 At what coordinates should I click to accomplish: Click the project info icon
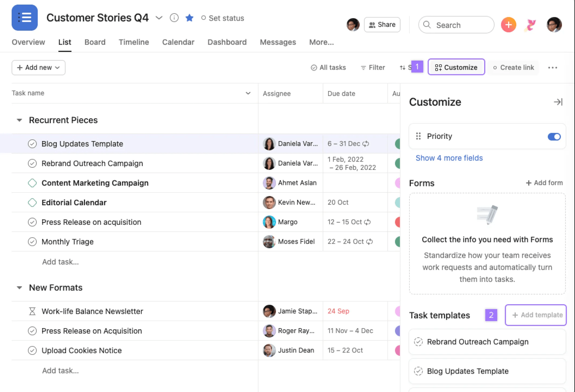pos(174,18)
